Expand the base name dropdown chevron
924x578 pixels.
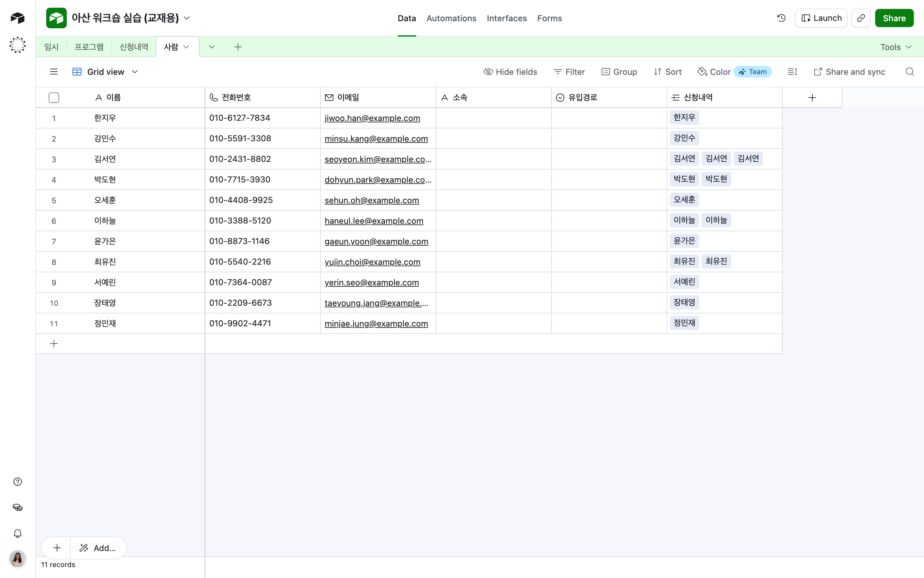[187, 18]
